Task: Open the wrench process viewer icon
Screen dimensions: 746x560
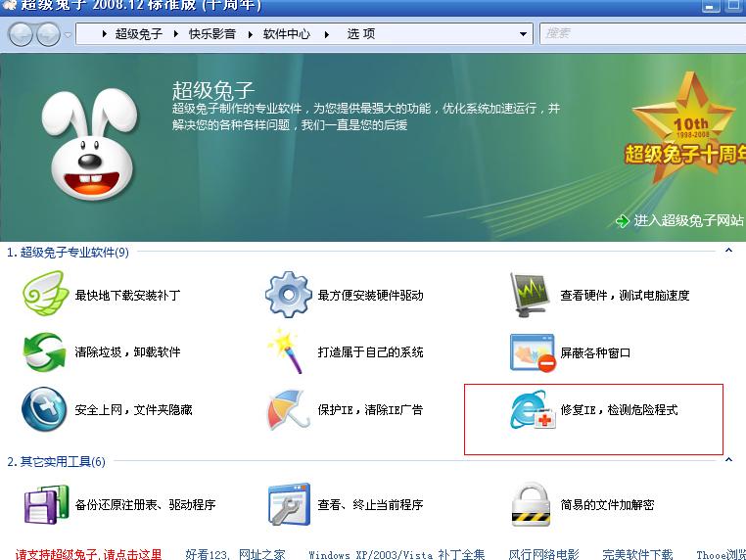Action: pos(289,505)
